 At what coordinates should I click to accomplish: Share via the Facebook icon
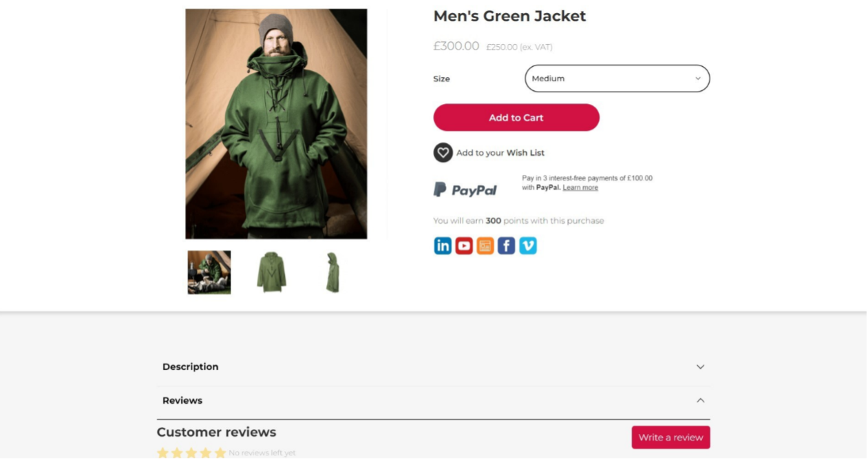[507, 246]
